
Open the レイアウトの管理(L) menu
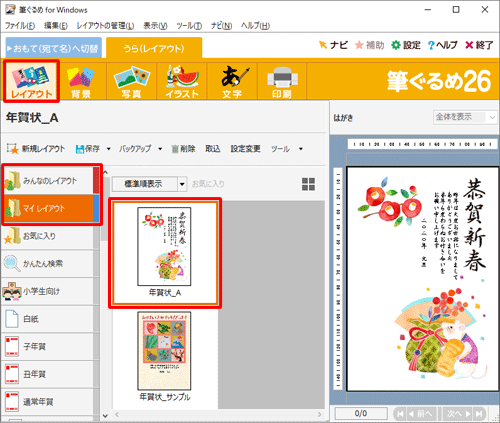[105, 26]
